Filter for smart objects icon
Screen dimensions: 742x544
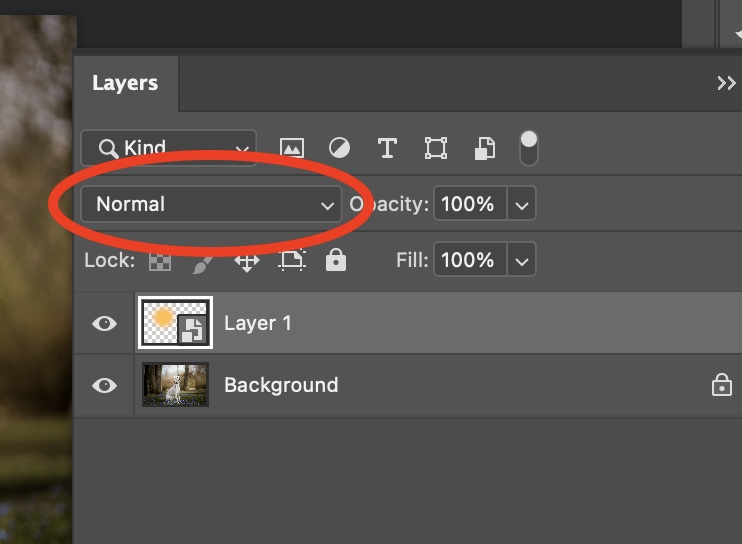484,149
